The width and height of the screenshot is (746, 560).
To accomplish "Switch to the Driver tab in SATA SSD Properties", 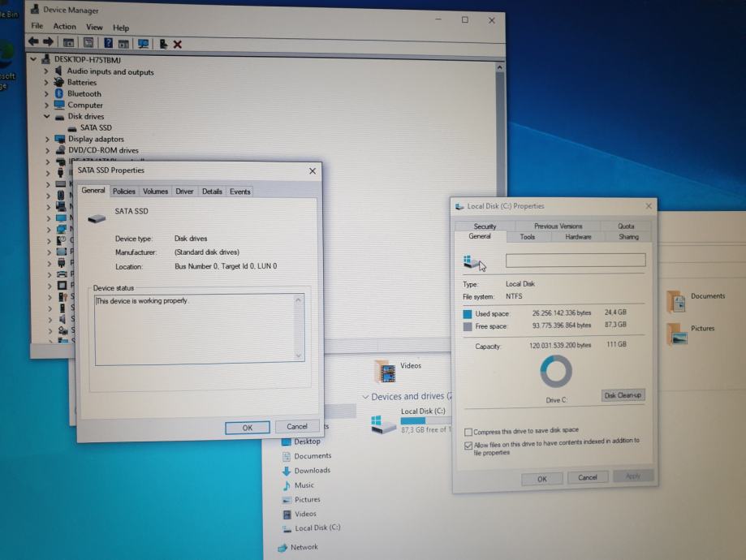I will click(184, 192).
